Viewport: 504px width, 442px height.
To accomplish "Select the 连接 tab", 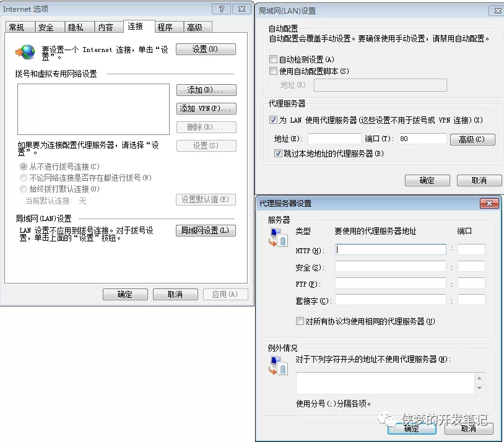I will (139, 27).
